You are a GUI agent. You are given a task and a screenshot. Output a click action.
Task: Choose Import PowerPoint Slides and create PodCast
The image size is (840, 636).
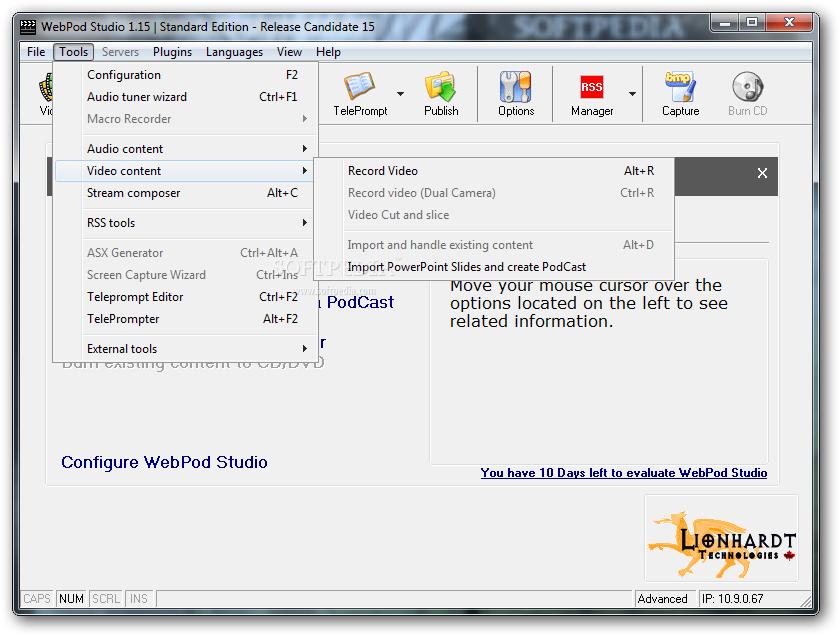pyautogui.click(x=493, y=267)
